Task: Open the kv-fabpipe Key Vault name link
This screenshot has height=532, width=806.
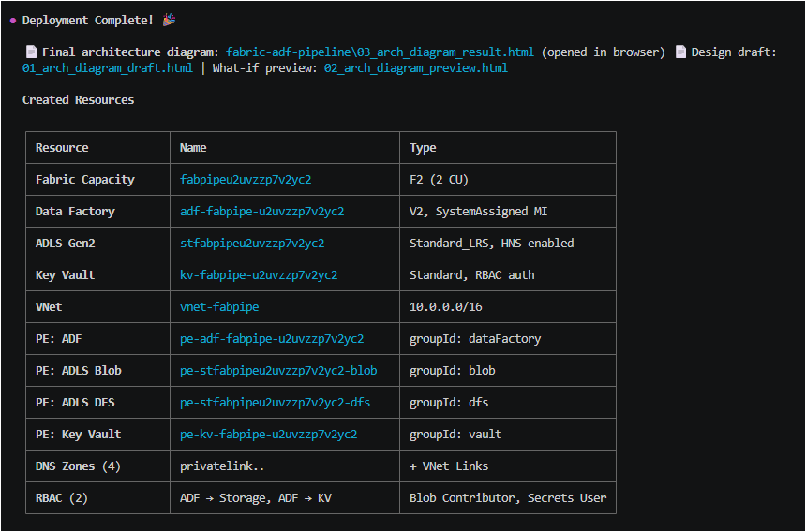Action: point(259,275)
